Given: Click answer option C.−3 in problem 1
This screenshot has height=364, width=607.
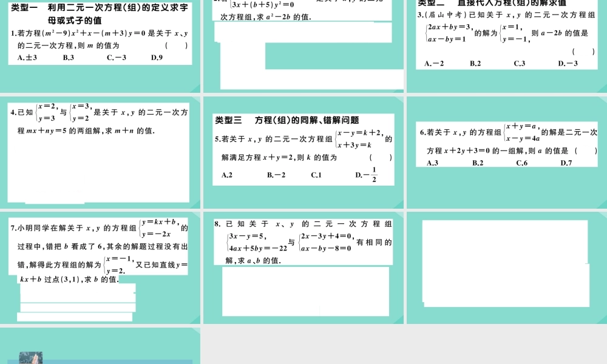Looking at the screenshot, I should (x=117, y=58).
